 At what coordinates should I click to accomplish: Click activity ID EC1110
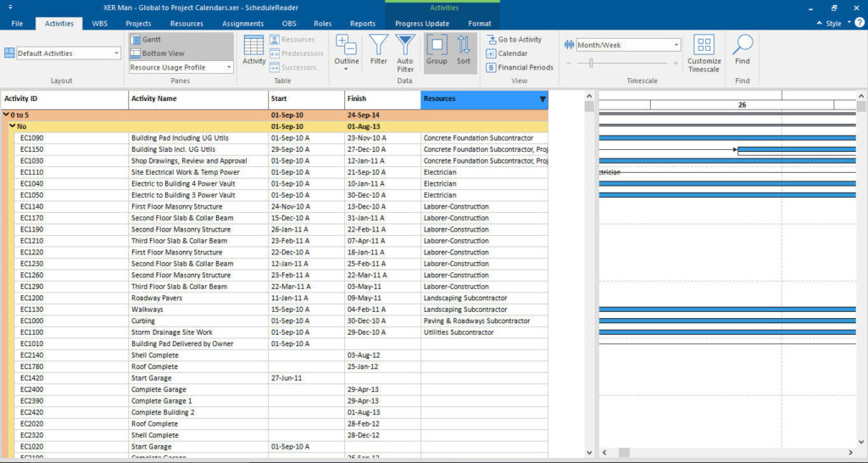click(31, 172)
